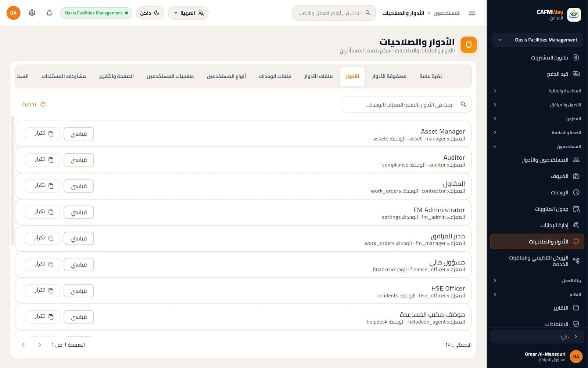The height and width of the screenshot is (368, 588).
Task: Click the search icon in roles filter
Action: pyautogui.click(x=463, y=105)
